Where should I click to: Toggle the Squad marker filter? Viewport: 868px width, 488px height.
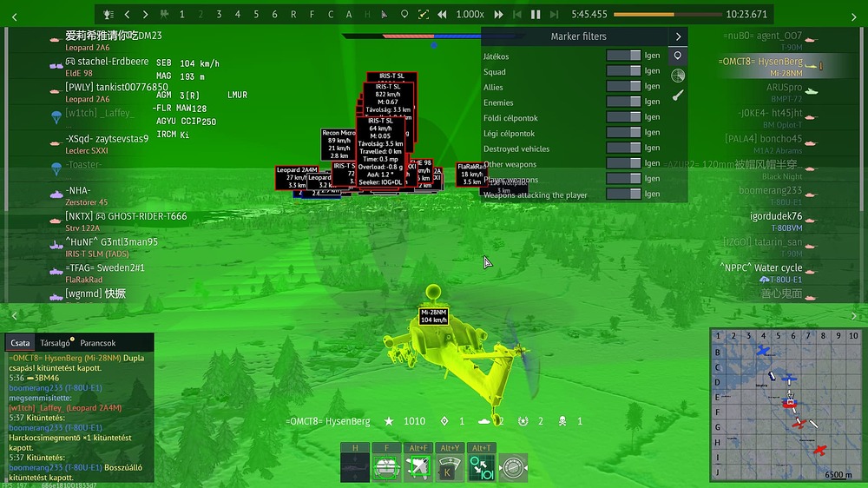623,71
